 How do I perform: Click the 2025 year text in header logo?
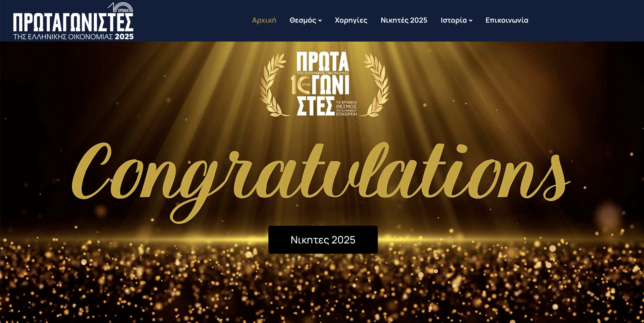point(124,37)
